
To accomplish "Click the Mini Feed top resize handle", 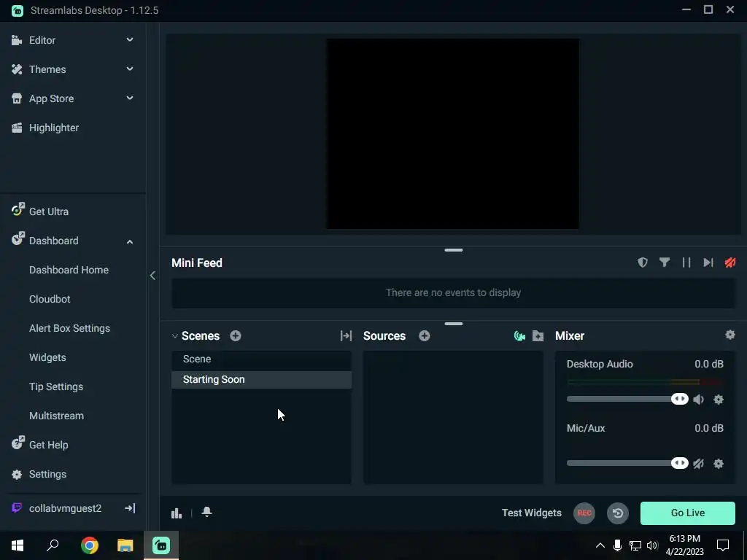I will point(454,250).
